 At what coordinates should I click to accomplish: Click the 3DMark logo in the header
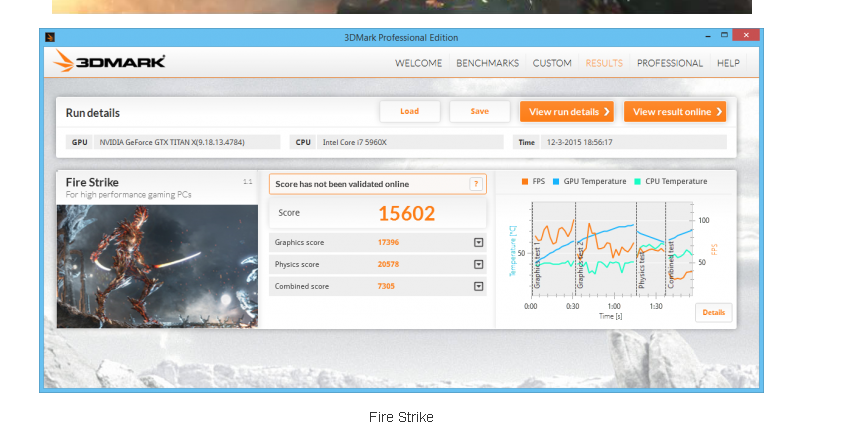tap(109, 61)
